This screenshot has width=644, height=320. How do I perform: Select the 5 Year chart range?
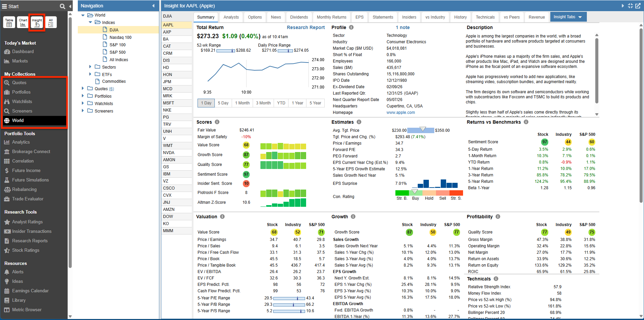click(x=315, y=103)
